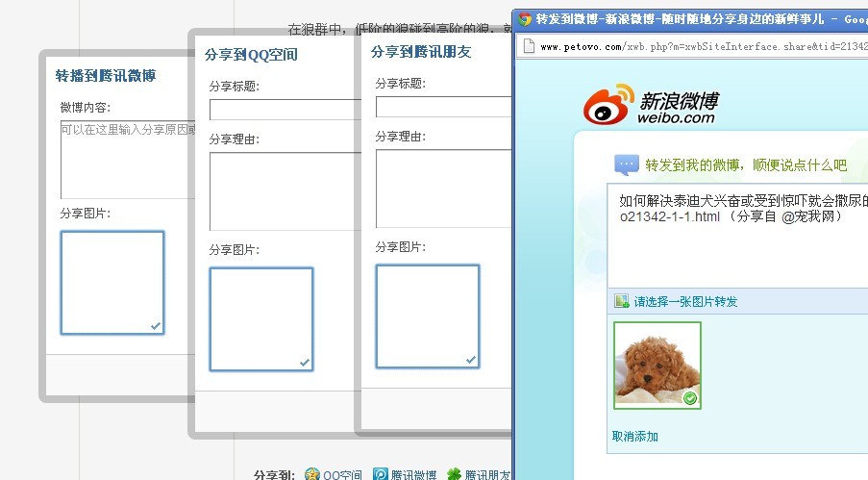This screenshot has width=868, height=480.
Task: Click the 分享到: label at the bottom
Action: coord(274,475)
